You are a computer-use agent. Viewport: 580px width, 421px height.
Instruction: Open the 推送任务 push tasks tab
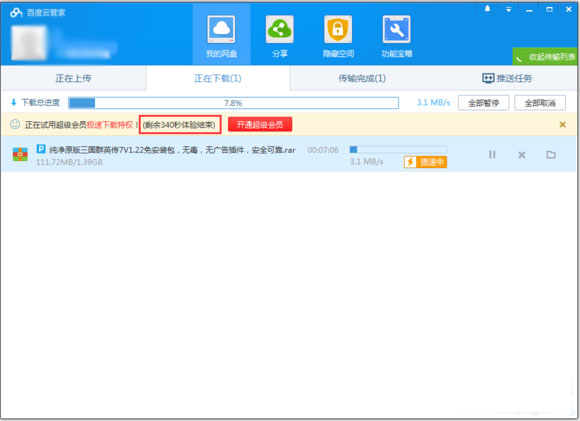tap(507, 78)
